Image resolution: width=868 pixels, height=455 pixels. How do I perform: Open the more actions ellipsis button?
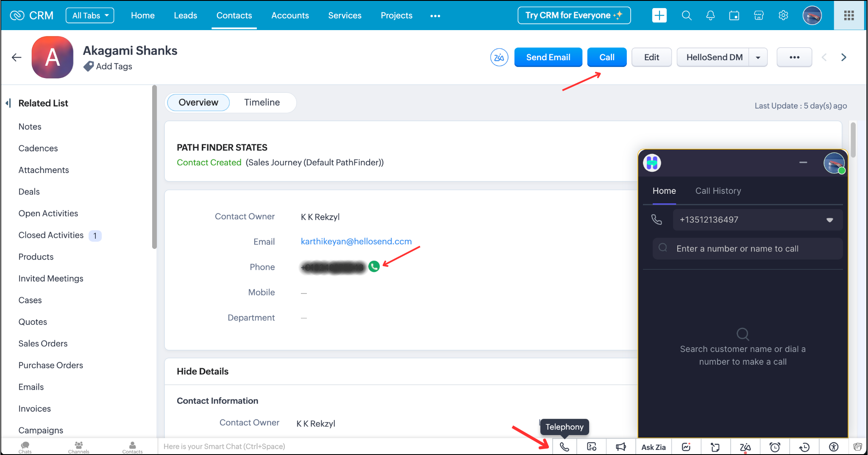click(794, 57)
